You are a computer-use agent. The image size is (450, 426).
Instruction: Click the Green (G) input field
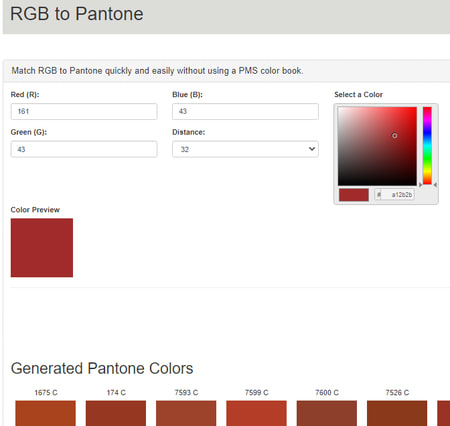[84, 149]
